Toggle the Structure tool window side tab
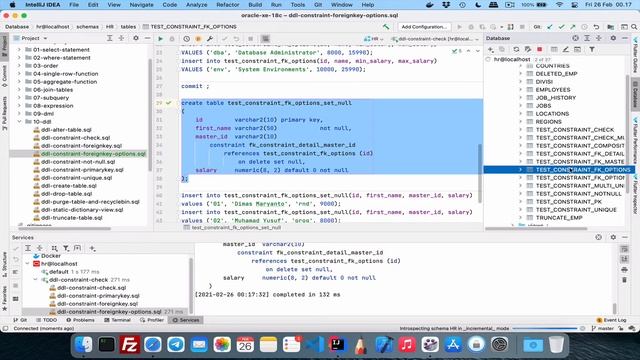 pyautogui.click(x=4, y=264)
